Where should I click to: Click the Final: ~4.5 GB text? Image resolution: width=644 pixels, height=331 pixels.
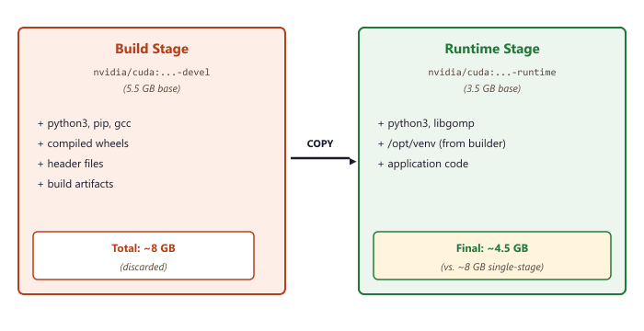492,248
